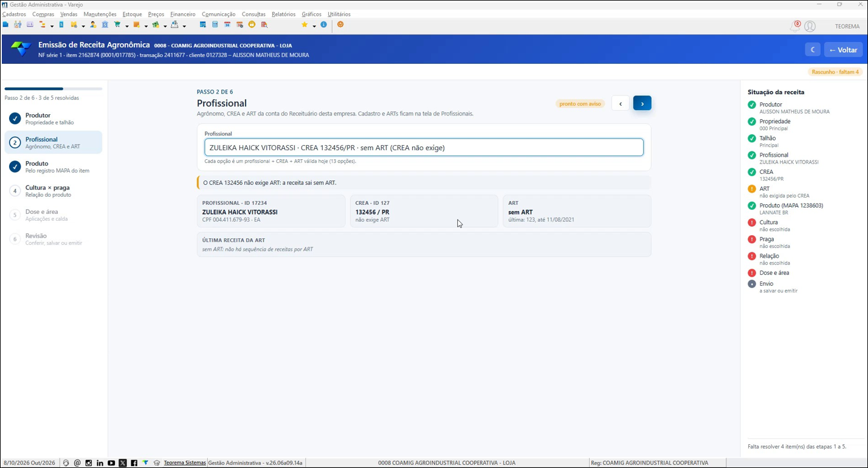This screenshot has height=468, width=868.
Task: Click the @ email icon in status bar
Action: pos(77,463)
